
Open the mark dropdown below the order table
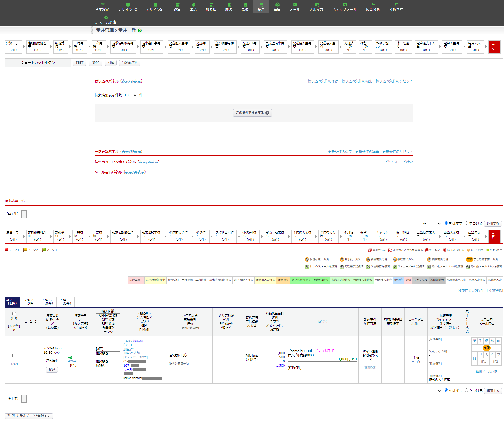click(x=432, y=391)
